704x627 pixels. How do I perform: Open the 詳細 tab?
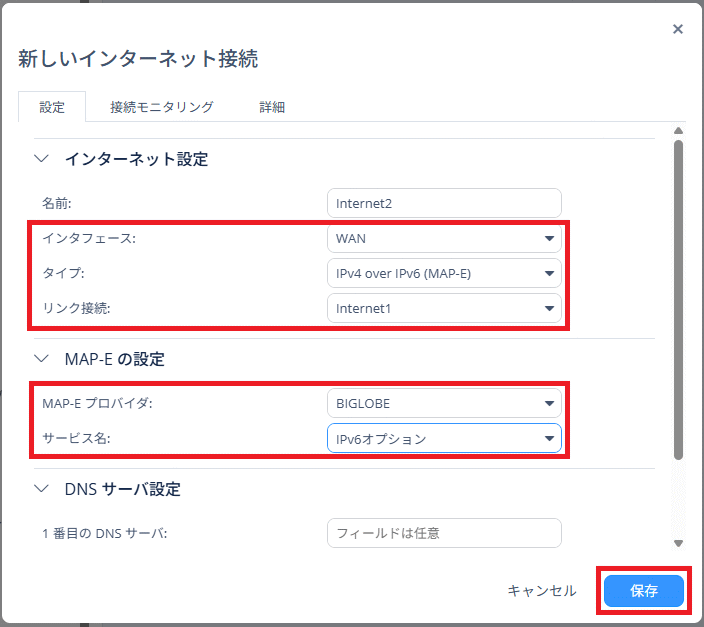point(272,107)
